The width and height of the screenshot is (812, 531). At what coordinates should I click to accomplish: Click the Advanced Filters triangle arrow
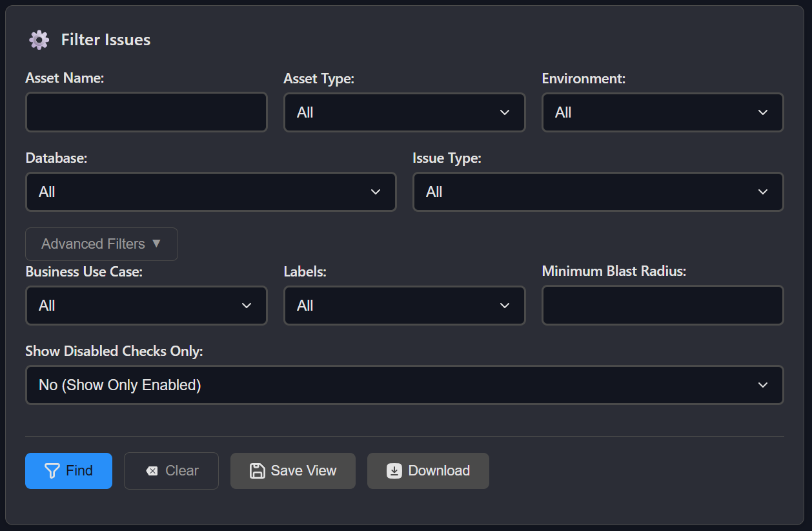(x=156, y=244)
